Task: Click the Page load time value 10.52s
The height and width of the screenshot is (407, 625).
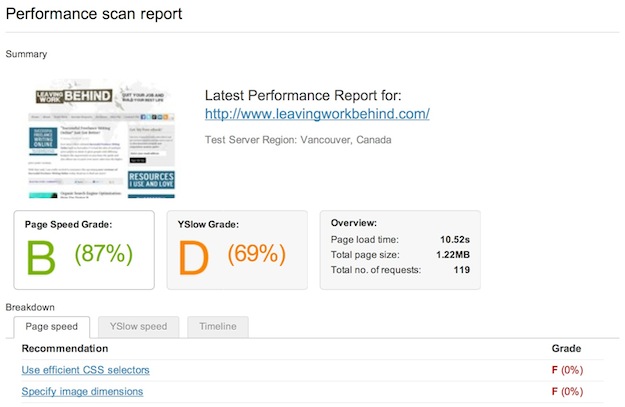Action: pyautogui.click(x=454, y=240)
